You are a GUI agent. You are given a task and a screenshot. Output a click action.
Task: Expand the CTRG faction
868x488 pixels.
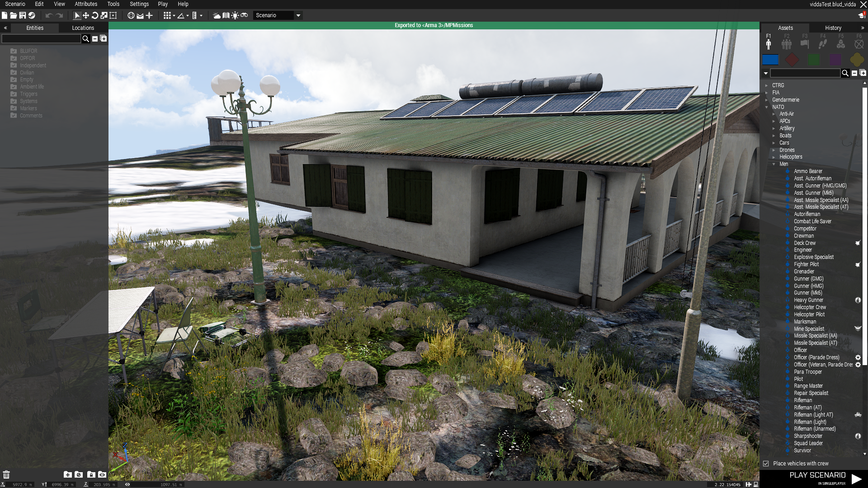pyautogui.click(x=767, y=85)
